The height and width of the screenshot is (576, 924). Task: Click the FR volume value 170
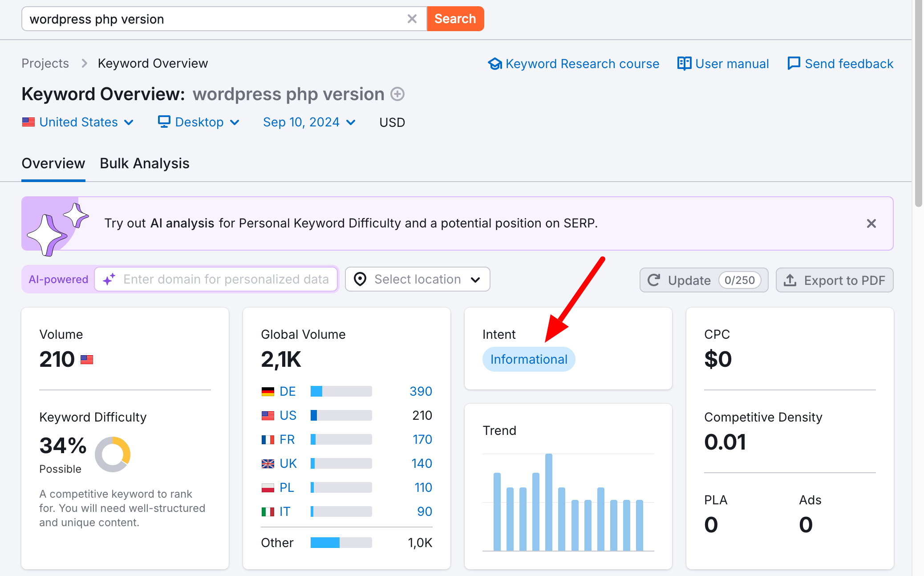pyautogui.click(x=422, y=439)
